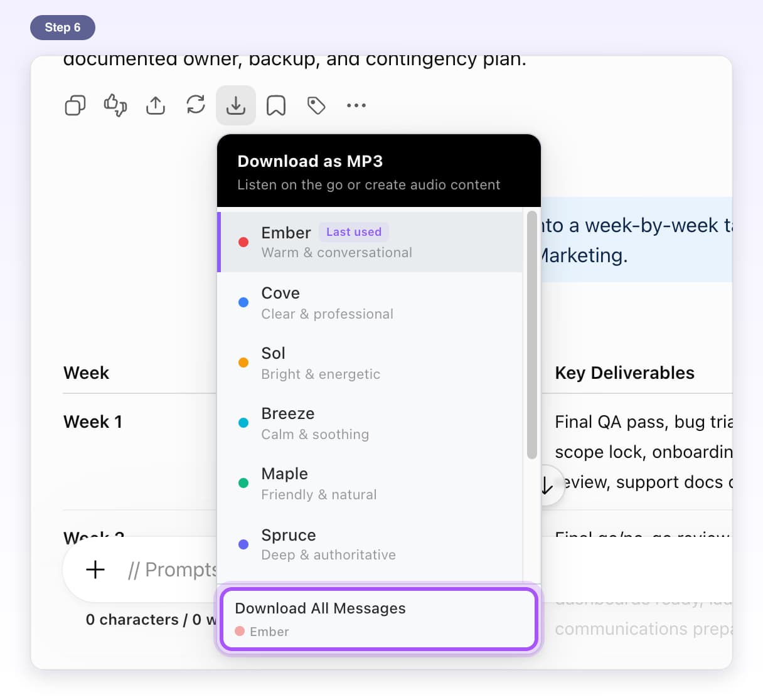
Task: Regenerate the response with the refresh icon
Action: click(196, 105)
